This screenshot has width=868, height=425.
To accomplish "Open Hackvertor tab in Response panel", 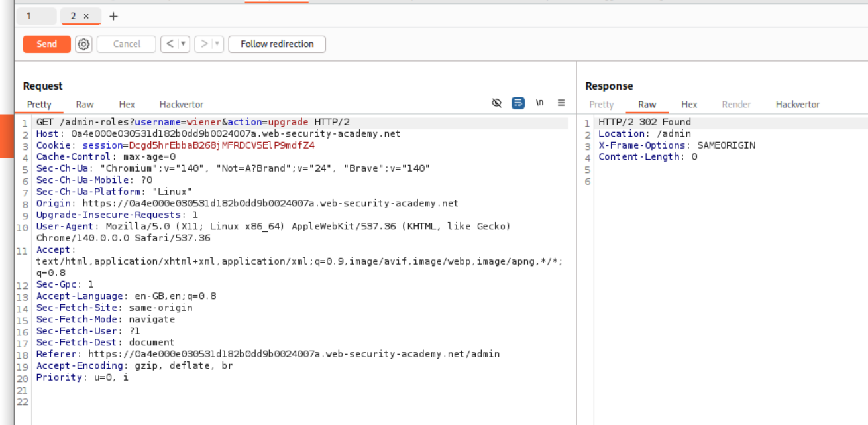I will pos(797,105).
